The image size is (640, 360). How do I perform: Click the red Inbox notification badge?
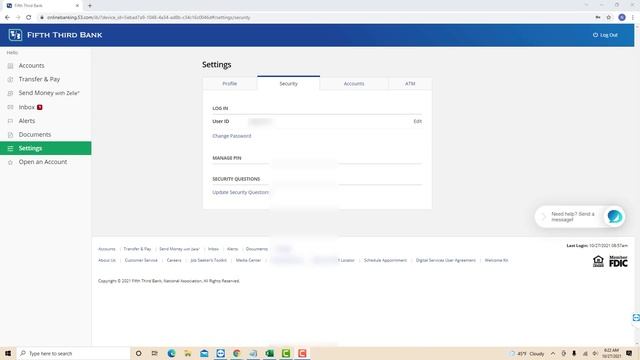pos(40,107)
